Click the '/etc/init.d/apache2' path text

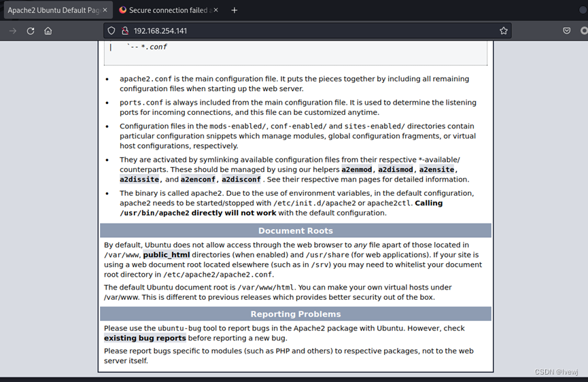[315, 203]
